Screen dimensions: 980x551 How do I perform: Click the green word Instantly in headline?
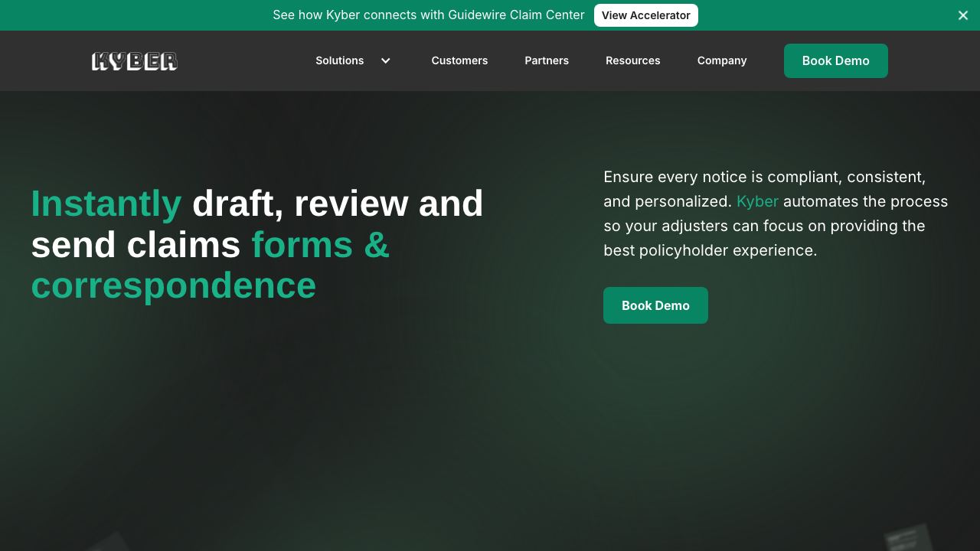[x=106, y=204]
